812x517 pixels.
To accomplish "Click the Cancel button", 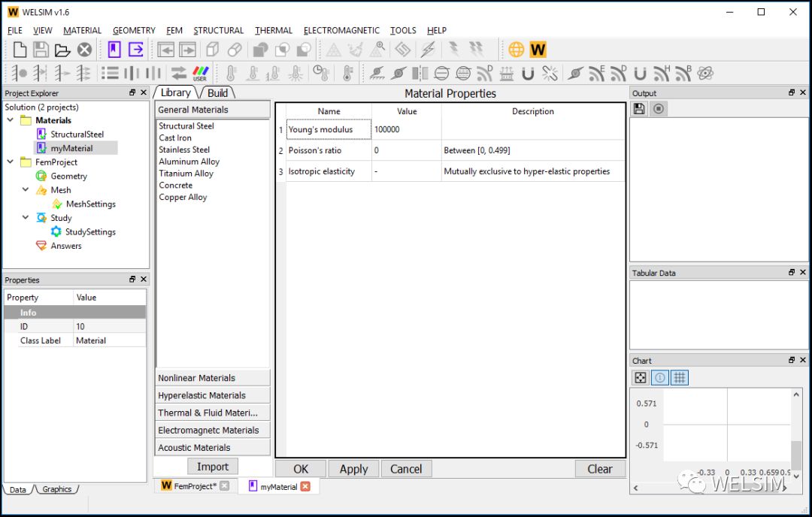I will (406, 469).
